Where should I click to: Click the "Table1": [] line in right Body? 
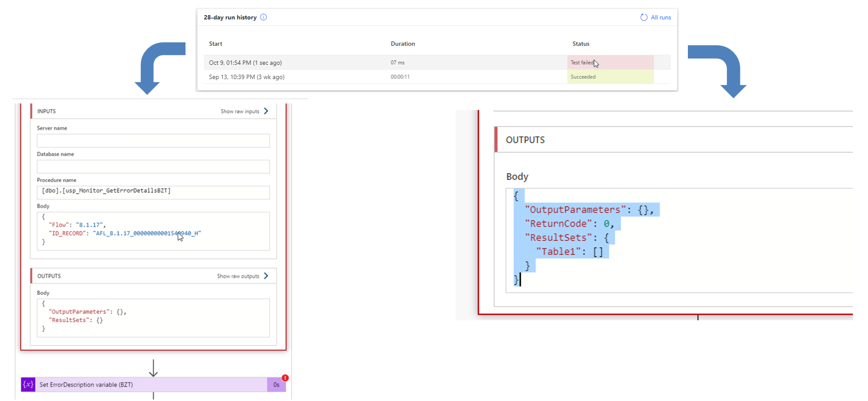click(570, 252)
